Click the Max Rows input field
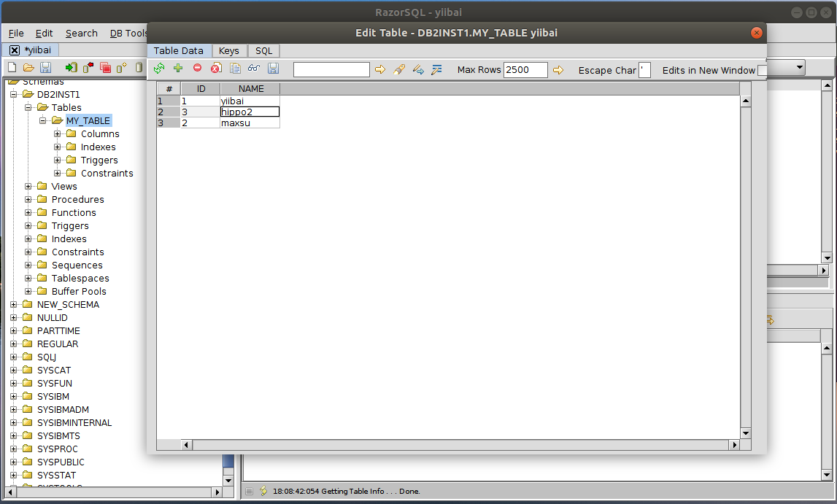The image size is (837, 504). (525, 70)
